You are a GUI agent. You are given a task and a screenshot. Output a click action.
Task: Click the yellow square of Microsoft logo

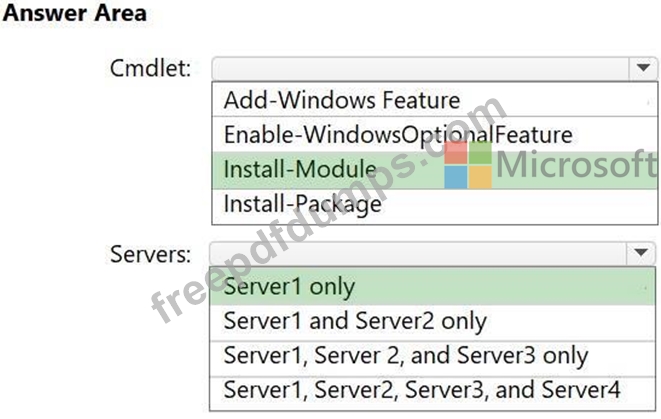point(481,177)
